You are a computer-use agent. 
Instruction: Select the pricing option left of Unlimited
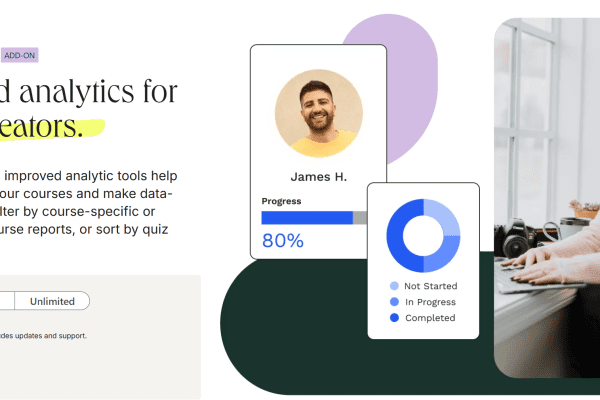click(x=7, y=301)
